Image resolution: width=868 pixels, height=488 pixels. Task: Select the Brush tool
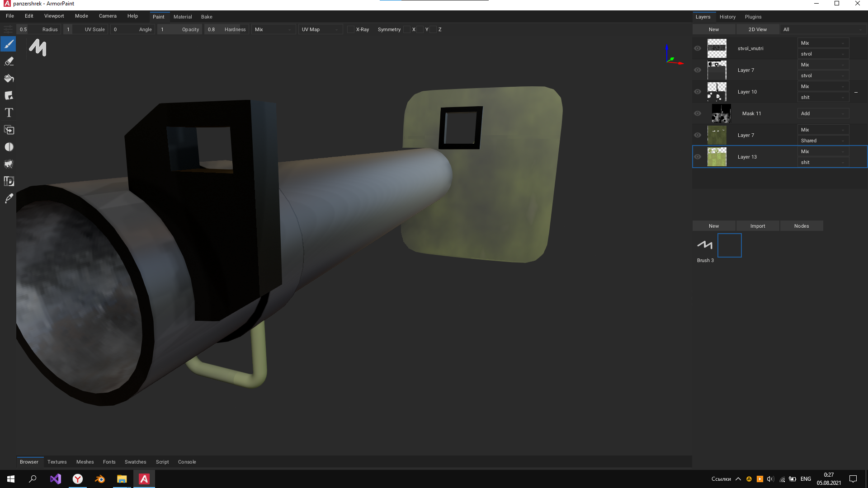click(x=9, y=44)
